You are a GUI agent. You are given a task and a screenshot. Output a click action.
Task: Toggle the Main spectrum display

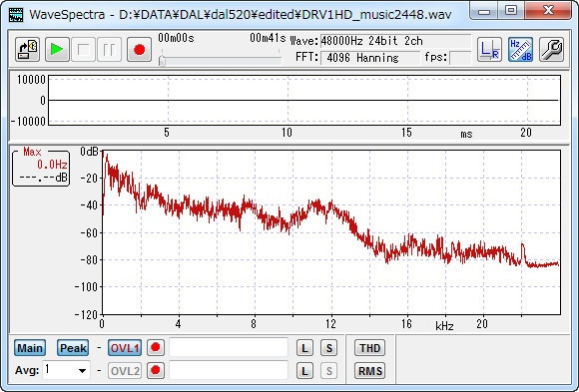tap(30, 348)
